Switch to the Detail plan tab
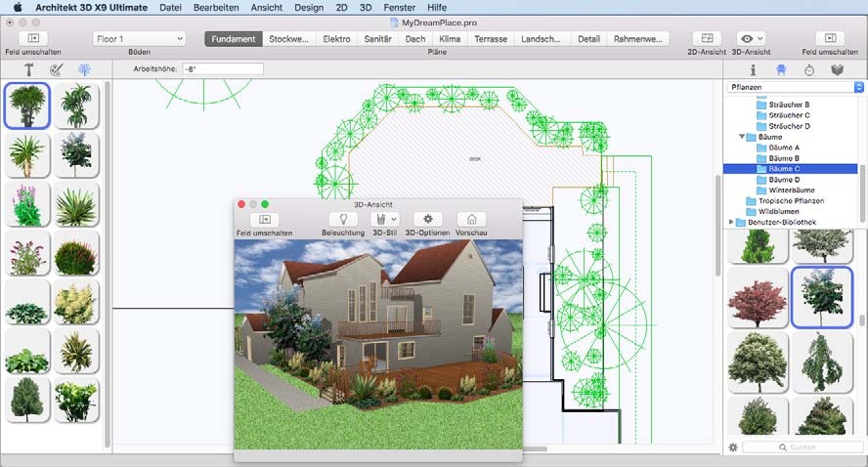This screenshot has width=868, height=467. [589, 39]
